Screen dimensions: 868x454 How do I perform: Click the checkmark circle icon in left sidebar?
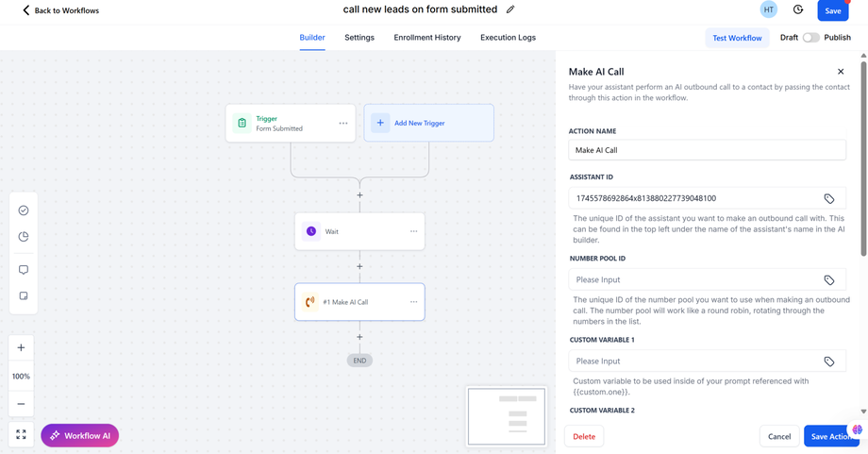coord(24,210)
